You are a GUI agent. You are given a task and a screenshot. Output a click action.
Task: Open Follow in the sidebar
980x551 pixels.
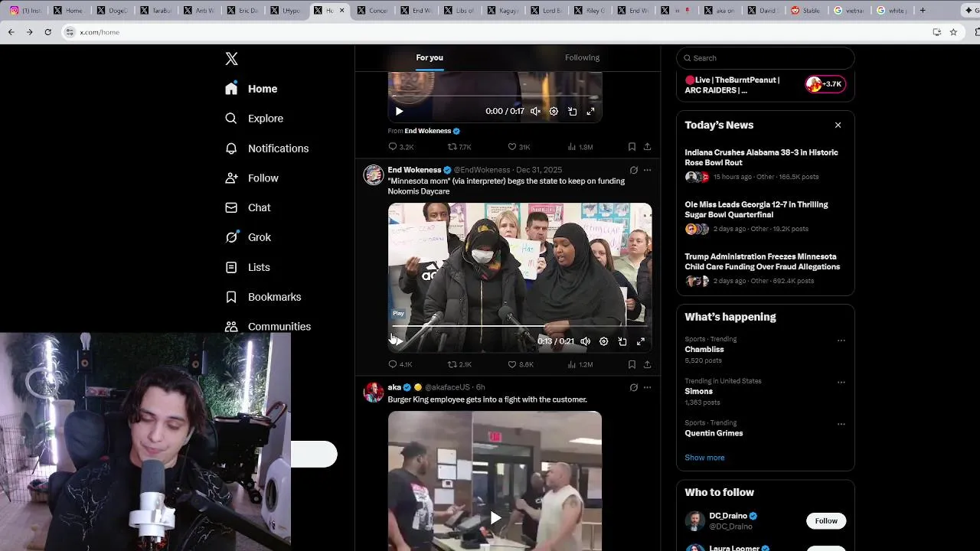pyautogui.click(x=252, y=178)
